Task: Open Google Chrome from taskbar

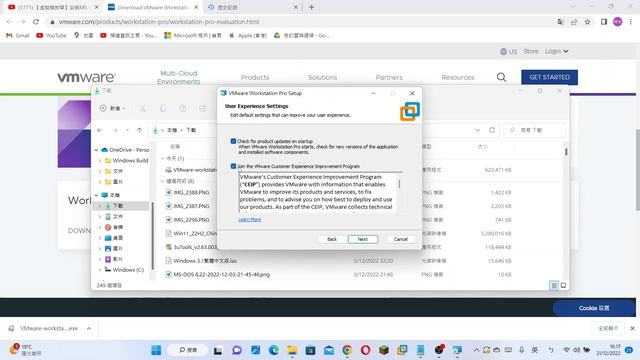Action: [x=347, y=350]
